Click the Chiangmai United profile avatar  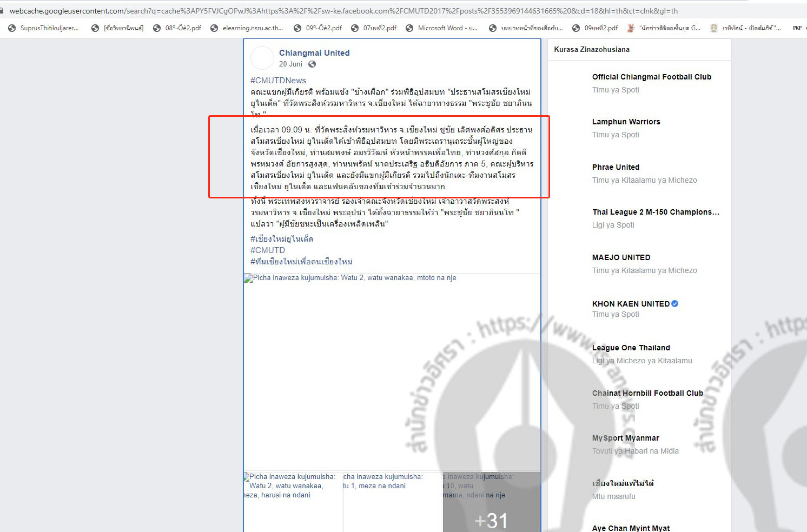(x=262, y=58)
